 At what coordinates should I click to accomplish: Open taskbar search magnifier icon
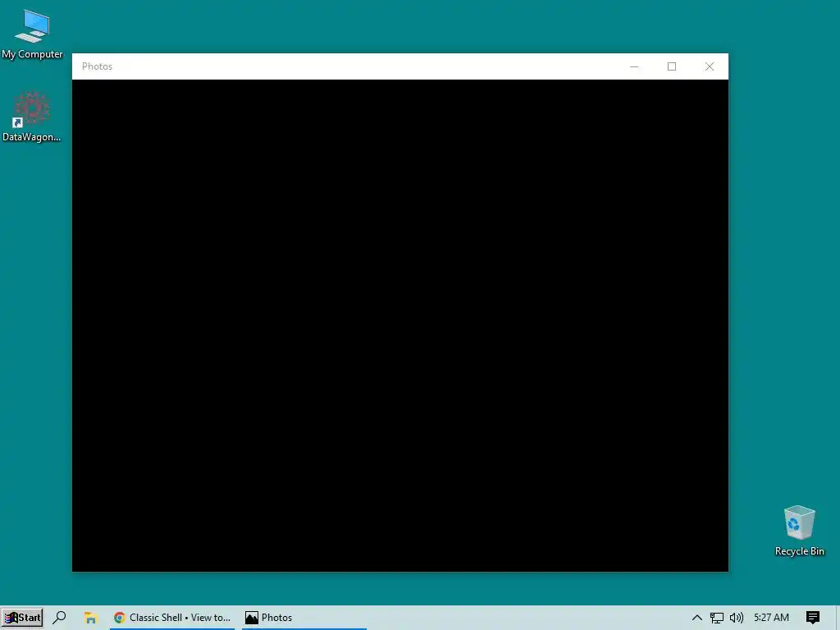(x=59, y=618)
